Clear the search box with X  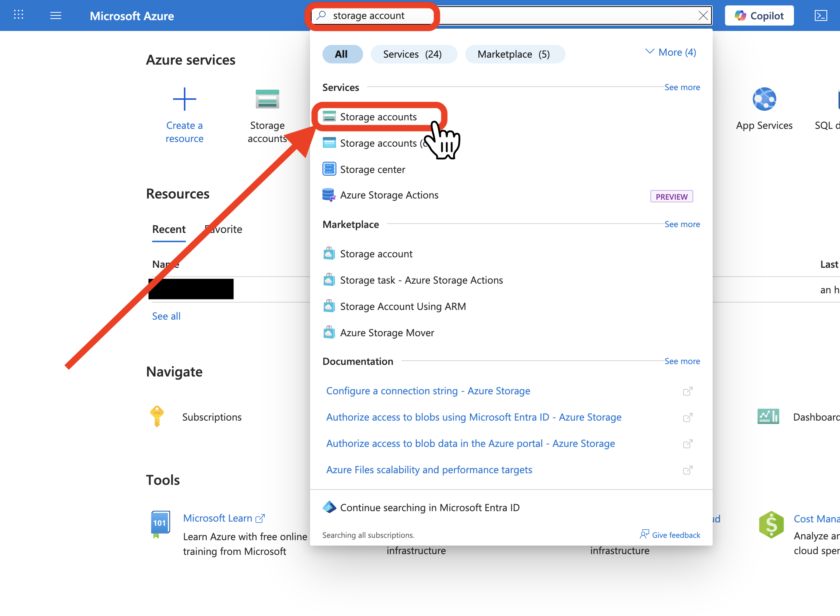tap(703, 15)
